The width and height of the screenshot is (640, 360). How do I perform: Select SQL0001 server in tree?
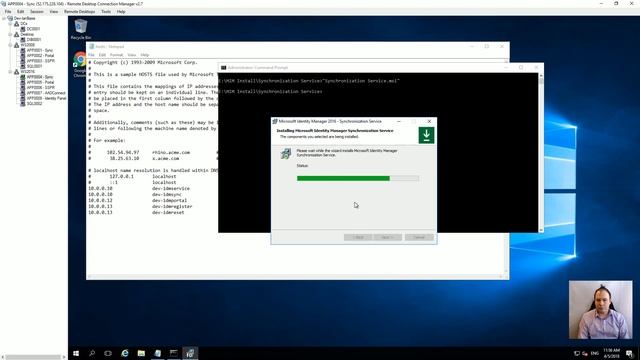click(x=34, y=66)
